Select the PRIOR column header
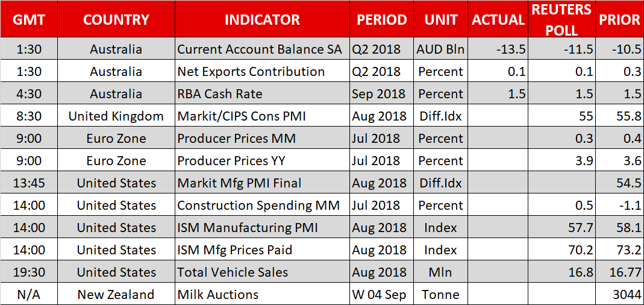Screen dimensions: 644x305 click(619, 20)
